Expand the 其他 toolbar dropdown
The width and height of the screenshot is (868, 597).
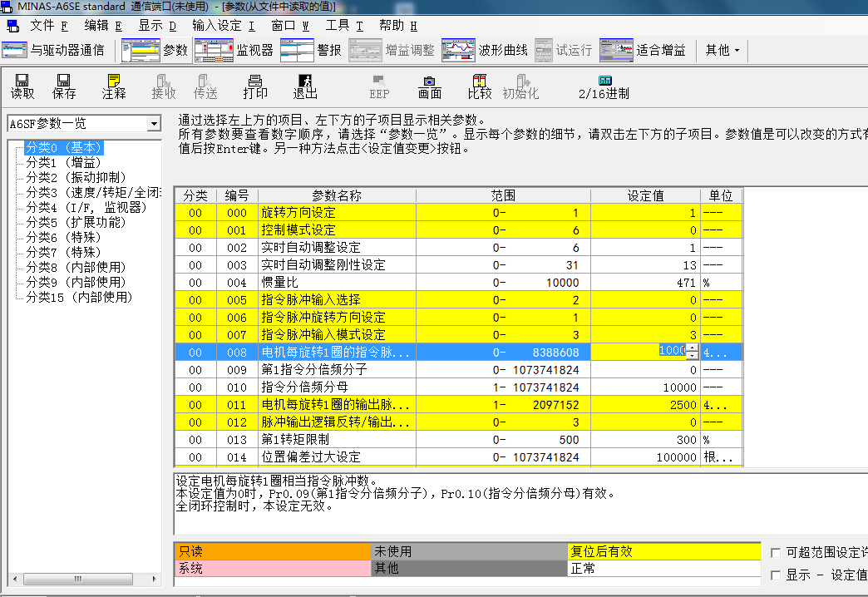723,51
